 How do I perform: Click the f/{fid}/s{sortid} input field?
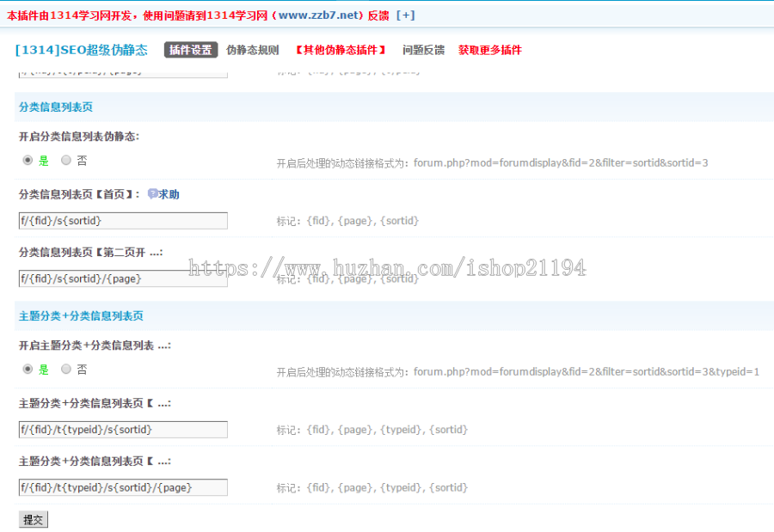[x=123, y=221]
